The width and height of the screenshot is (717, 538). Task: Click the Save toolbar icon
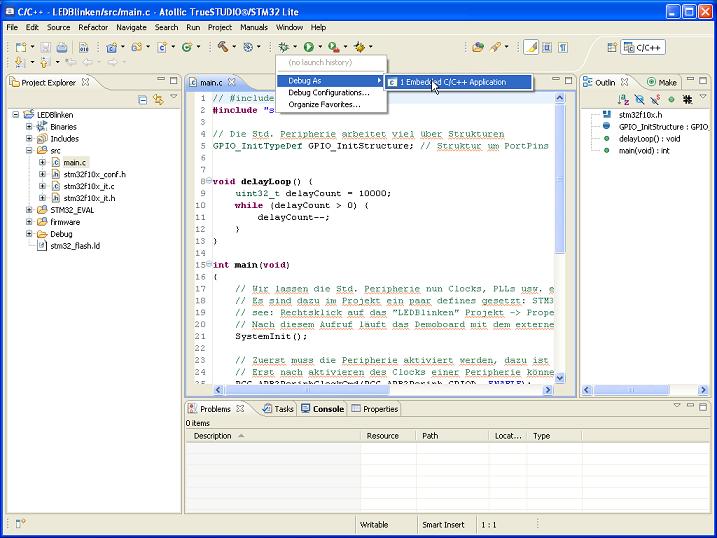pos(45,47)
